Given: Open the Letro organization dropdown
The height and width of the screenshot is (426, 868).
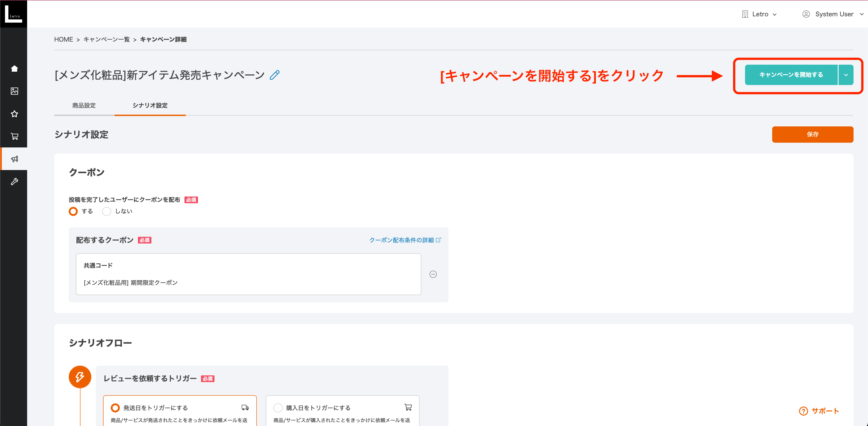Looking at the screenshot, I should pyautogui.click(x=760, y=14).
